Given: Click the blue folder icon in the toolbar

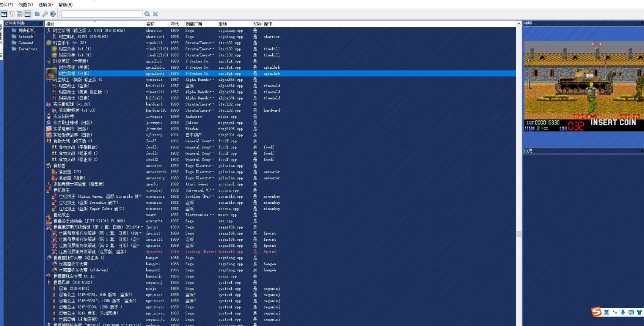Looking at the screenshot, I should 37,14.
